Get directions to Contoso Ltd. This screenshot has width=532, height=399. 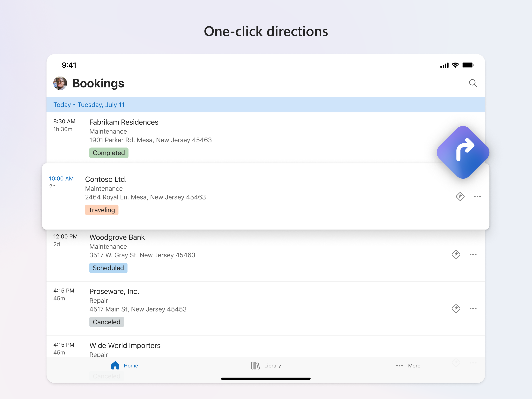click(x=460, y=197)
